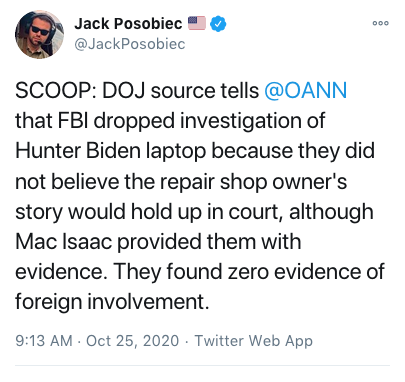This screenshot has height=382, width=405.
Task: Click the words repair shop owner's
Action: [x=253, y=182]
